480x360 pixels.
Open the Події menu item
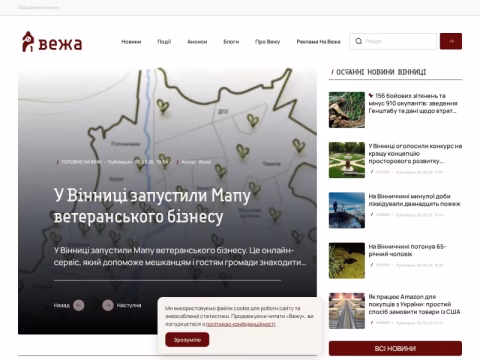pos(164,42)
